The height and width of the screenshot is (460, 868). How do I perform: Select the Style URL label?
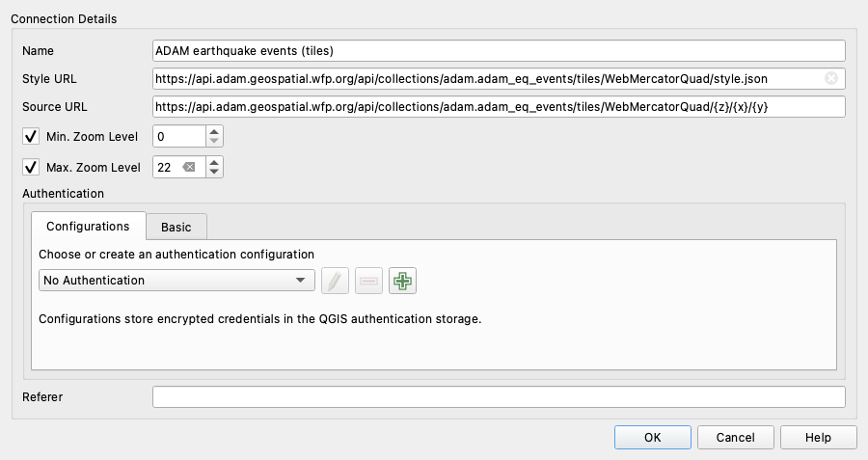[x=49, y=79]
